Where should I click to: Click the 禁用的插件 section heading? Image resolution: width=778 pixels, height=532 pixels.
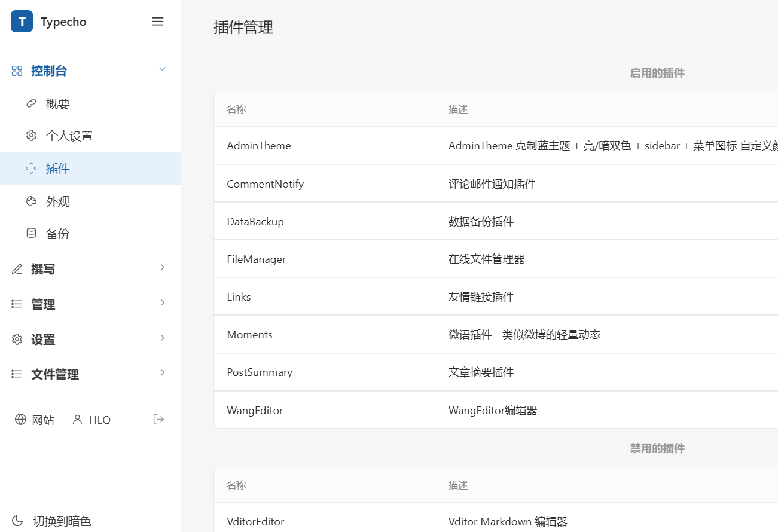coord(657,448)
